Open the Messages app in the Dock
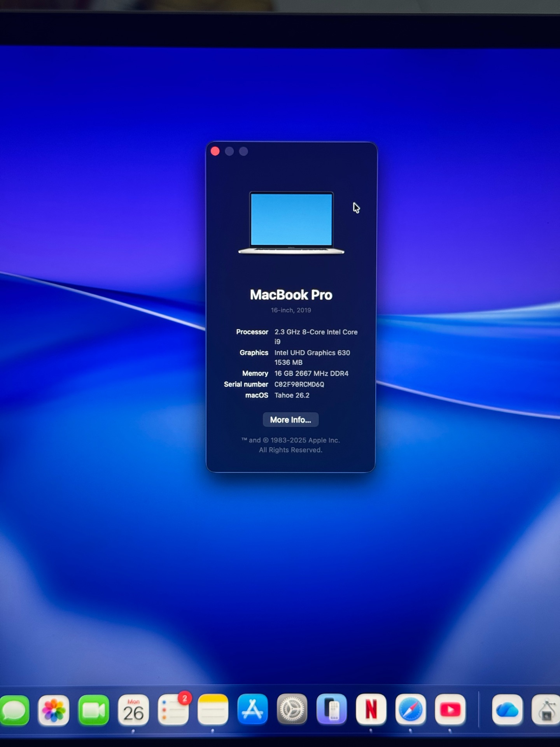The height and width of the screenshot is (747, 560). point(14,710)
